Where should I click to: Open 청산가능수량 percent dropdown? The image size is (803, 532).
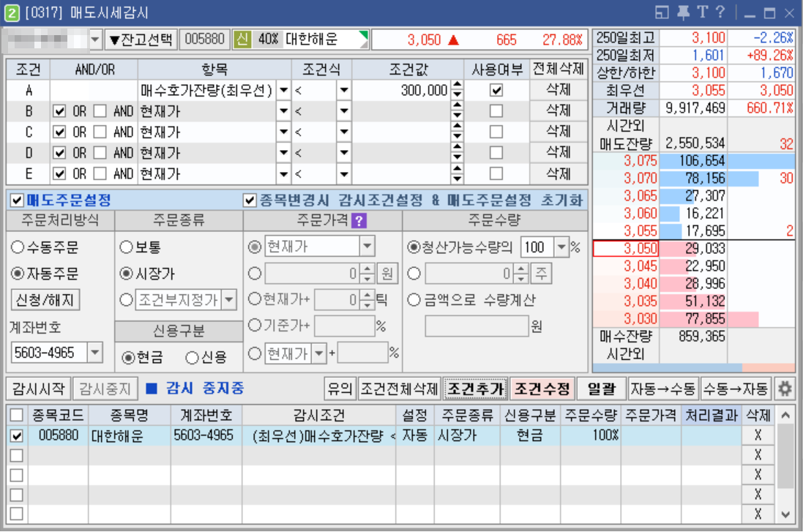[x=561, y=247]
